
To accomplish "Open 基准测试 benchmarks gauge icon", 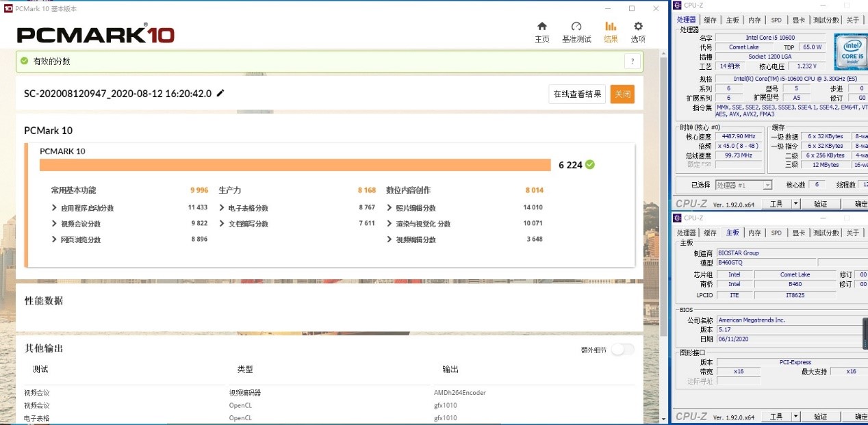I will 576,27.
